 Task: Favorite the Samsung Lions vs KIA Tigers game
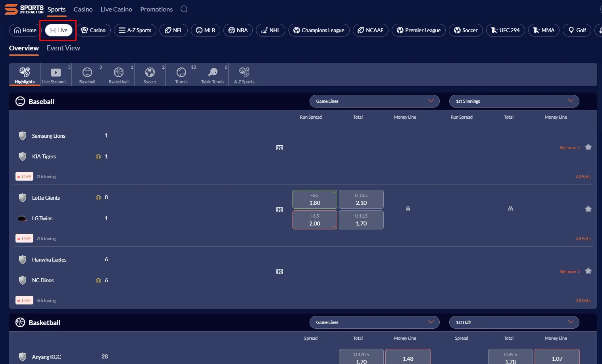tap(588, 147)
